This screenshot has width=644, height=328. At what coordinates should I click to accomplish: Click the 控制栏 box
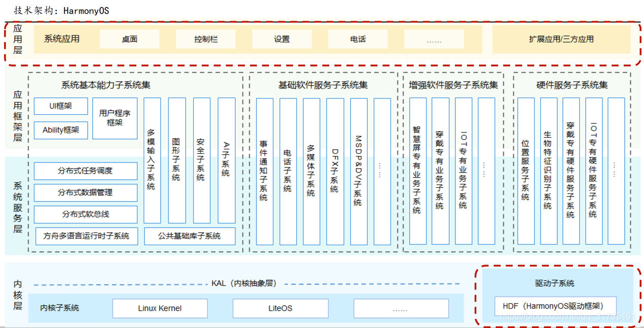coord(205,39)
